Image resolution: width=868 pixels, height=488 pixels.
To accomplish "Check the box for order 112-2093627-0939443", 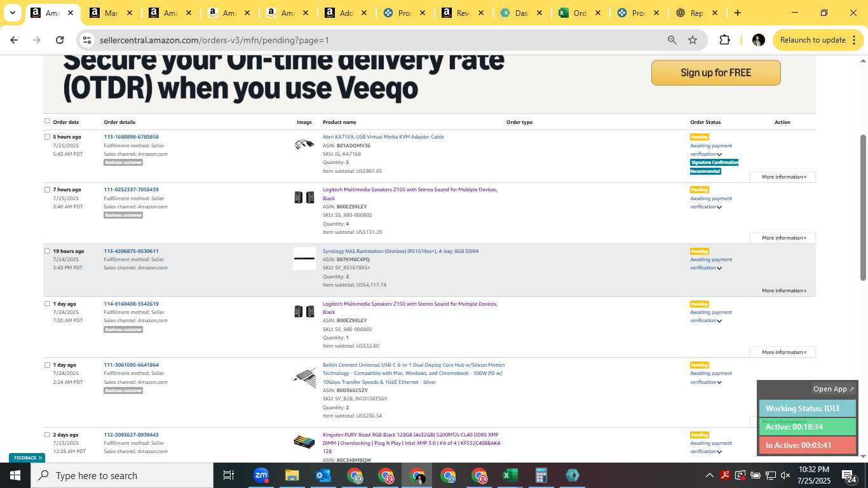I will (x=47, y=435).
